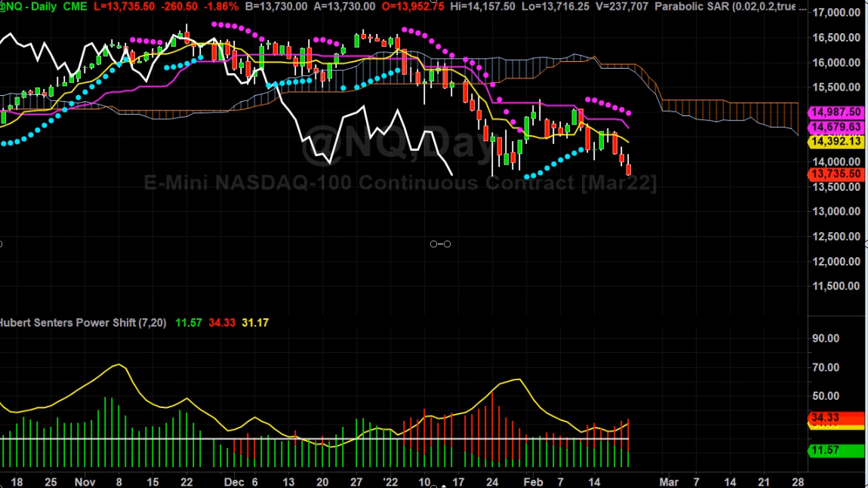Click 12,000.00 on the price axis
This screenshot has height=488, width=868.
836,262
